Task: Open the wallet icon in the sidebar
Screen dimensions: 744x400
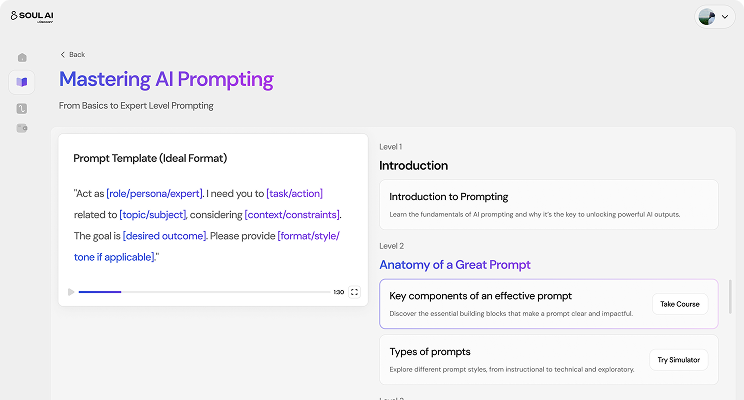Action: tap(22, 128)
